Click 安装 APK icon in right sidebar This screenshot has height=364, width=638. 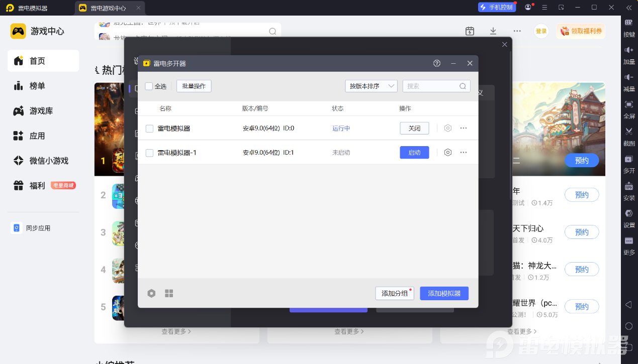tap(628, 186)
